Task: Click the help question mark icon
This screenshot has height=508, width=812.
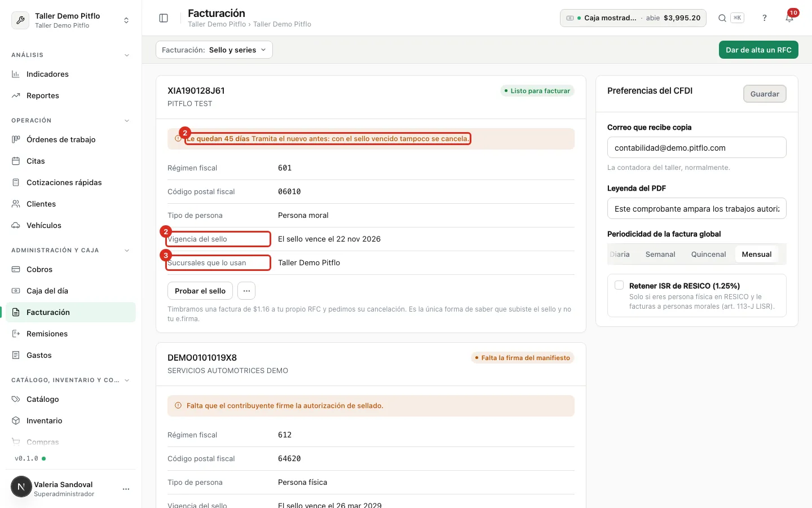Action: point(765,18)
